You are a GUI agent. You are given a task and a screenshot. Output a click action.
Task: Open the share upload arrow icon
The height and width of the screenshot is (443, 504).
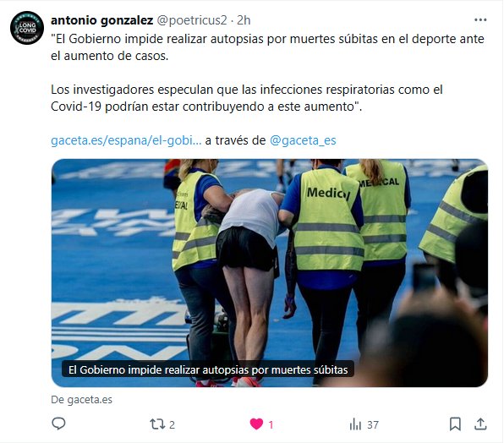[x=480, y=424]
